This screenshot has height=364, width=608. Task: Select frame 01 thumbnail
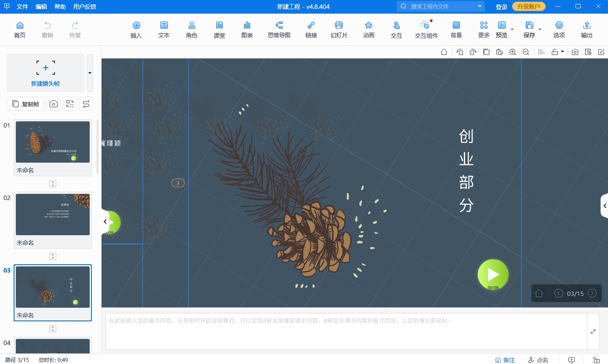coord(53,142)
